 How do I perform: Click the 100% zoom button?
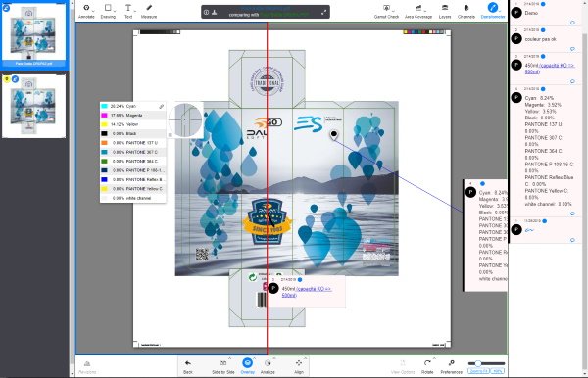point(498,371)
